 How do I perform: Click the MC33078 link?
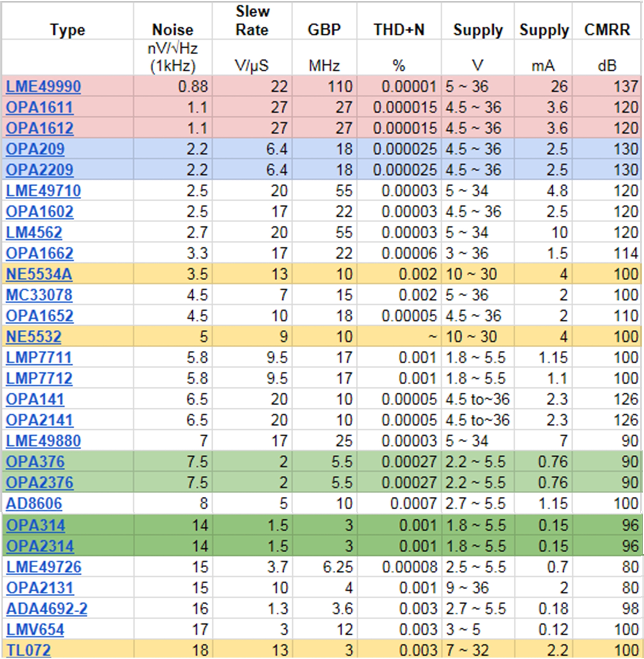[x=39, y=295]
